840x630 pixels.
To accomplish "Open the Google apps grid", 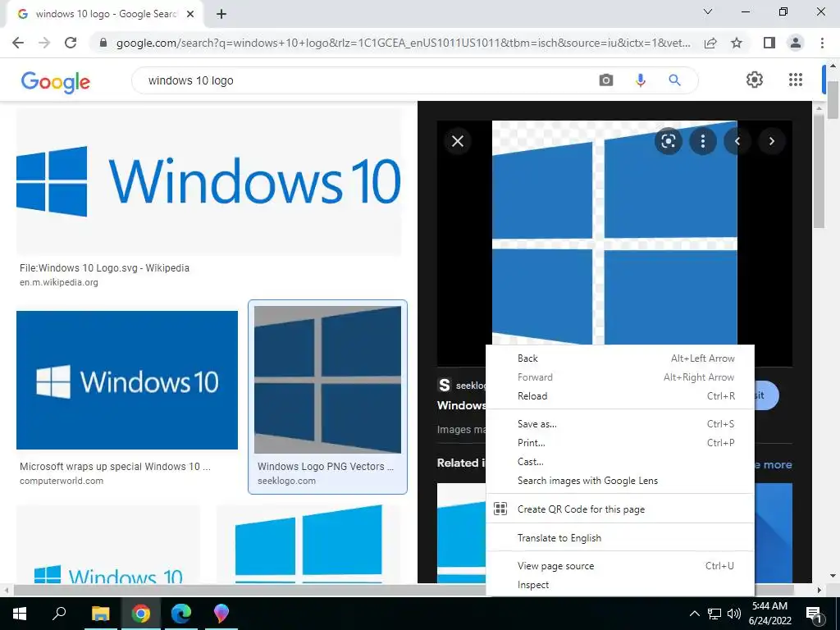I will tap(796, 80).
